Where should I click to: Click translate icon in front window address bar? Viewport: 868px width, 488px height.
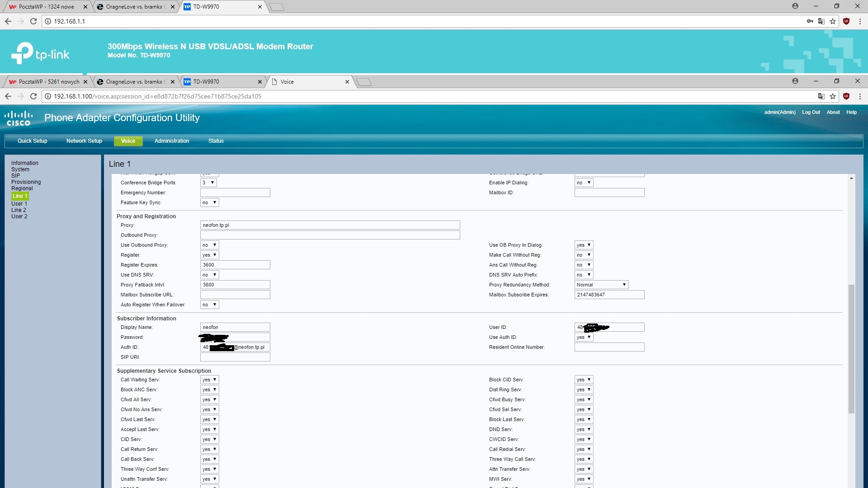point(821,96)
